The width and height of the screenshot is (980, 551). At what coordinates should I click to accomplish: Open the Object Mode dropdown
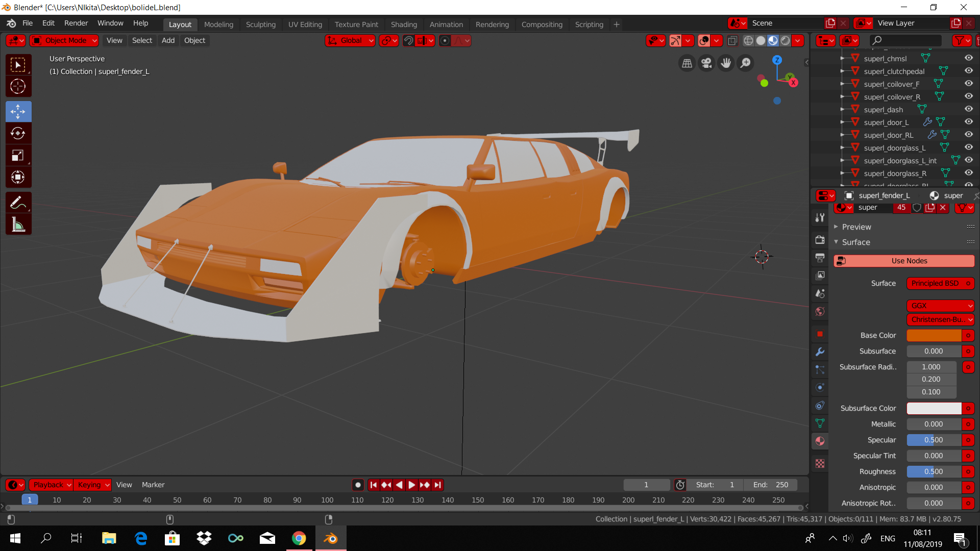point(65,40)
